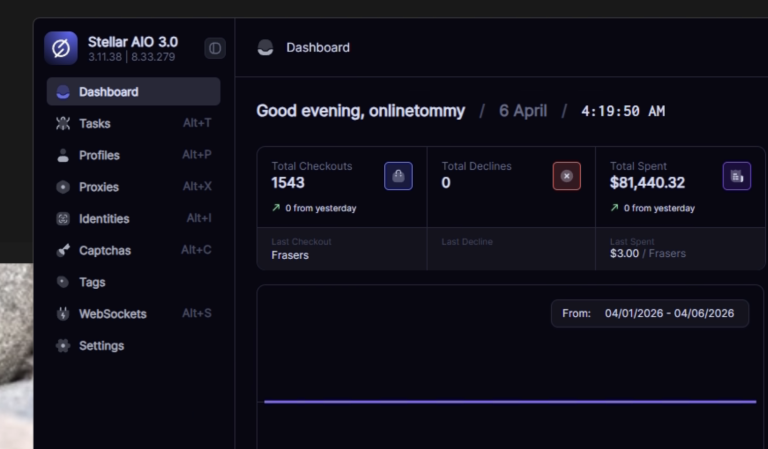The image size is (768, 449).
Task: Select Captchas in the sidebar
Action: (133, 250)
